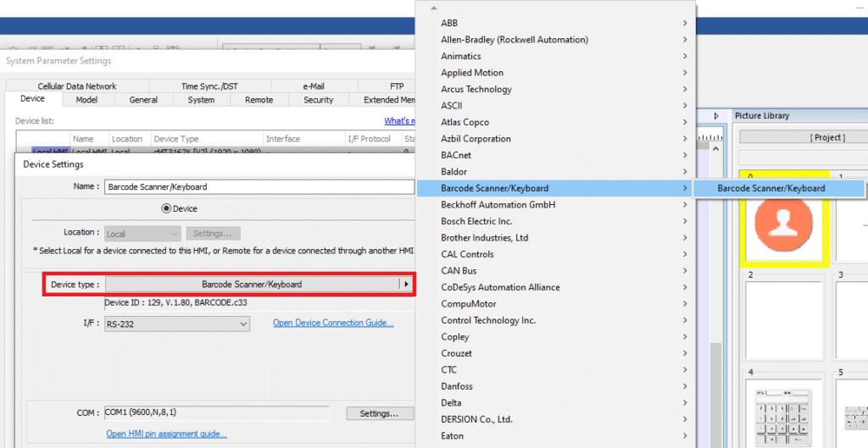Select ABB from the device list menu
Image resolution: width=868 pixels, height=448 pixels.
click(x=555, y=23)
